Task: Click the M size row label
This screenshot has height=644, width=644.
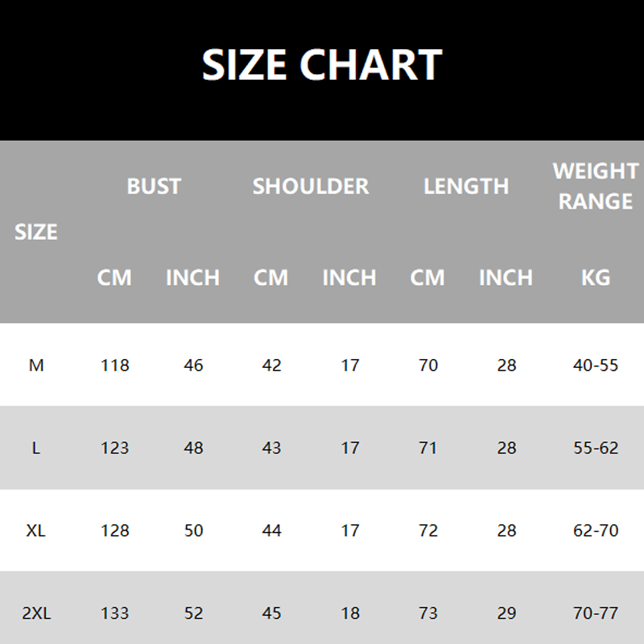Action: click(36, 365)
